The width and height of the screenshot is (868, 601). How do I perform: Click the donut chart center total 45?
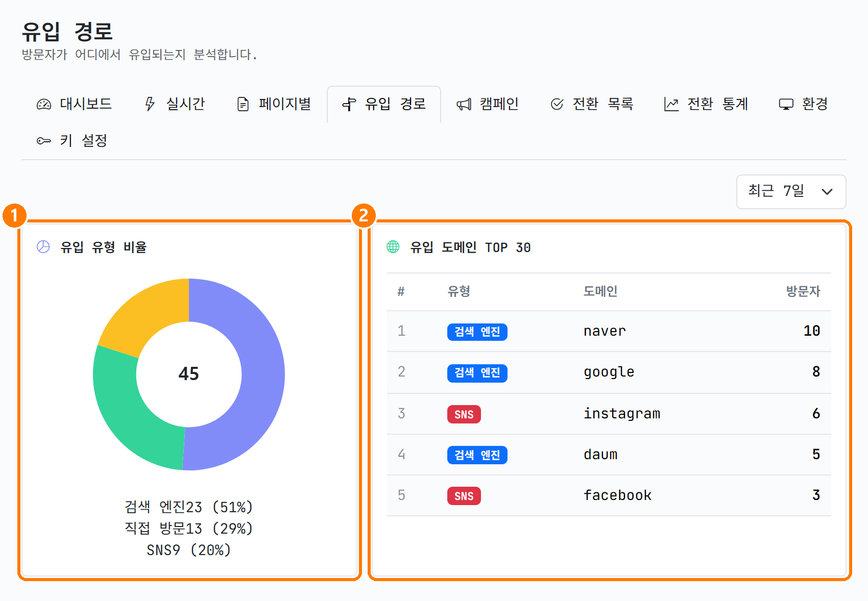189,374
